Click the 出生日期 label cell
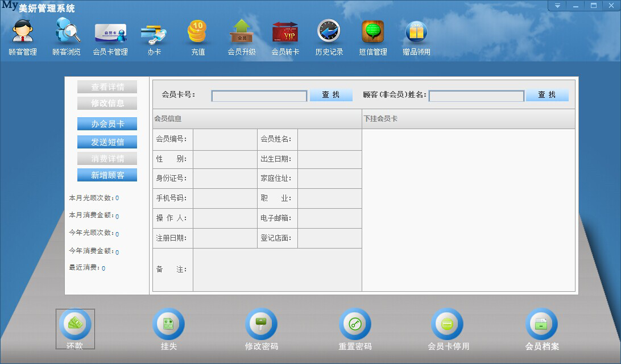Screen dimensions: 621x364 [x=278, y=159]
